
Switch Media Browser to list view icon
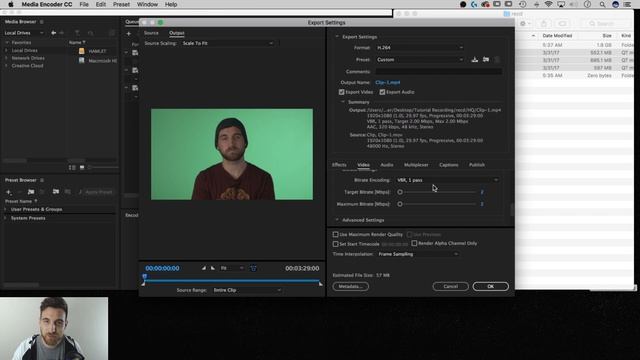(72, 167)
